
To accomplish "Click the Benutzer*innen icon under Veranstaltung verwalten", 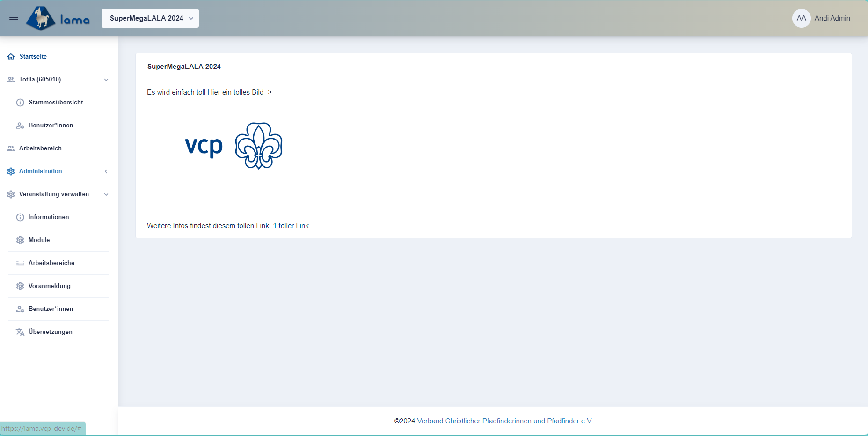I will (x=20, y=309).
